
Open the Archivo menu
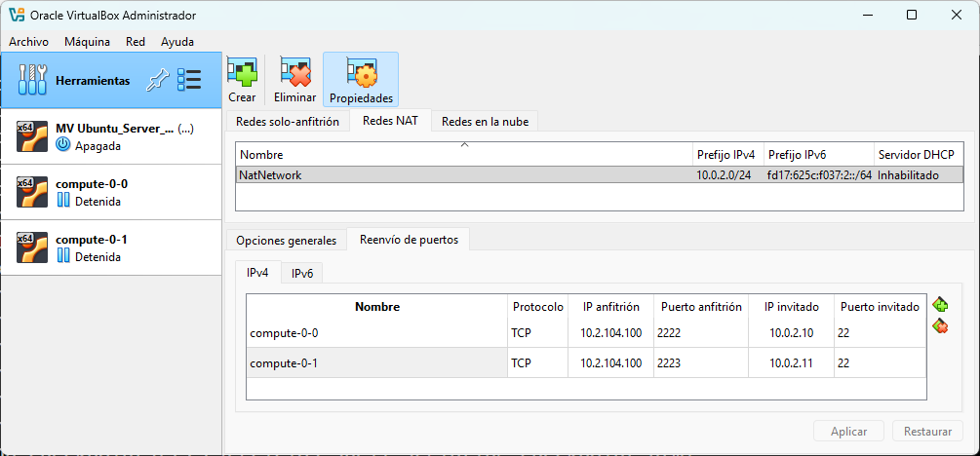[28, 42]
